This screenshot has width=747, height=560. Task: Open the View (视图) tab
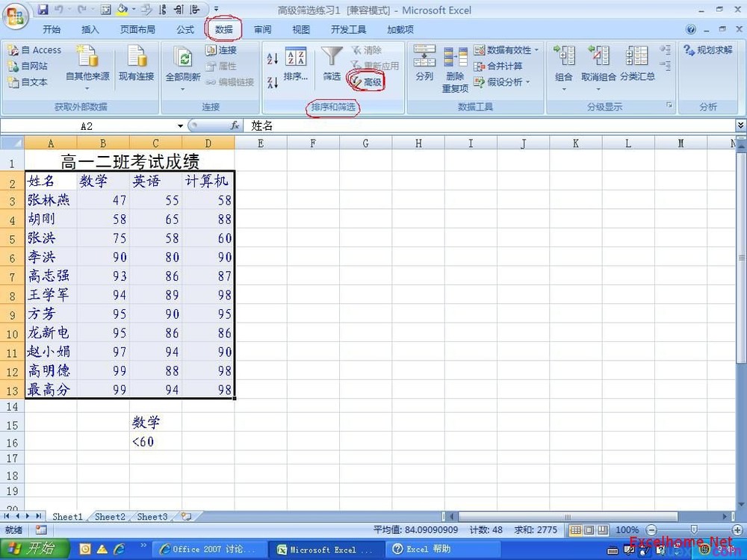tap(300, 30)
